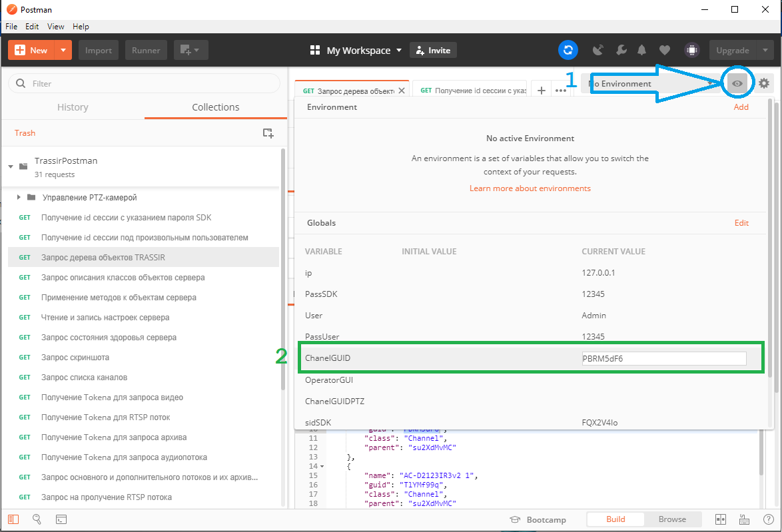Switch to two-pane layout icon
This screenshot has width=782, height=532.
point(721,519)
